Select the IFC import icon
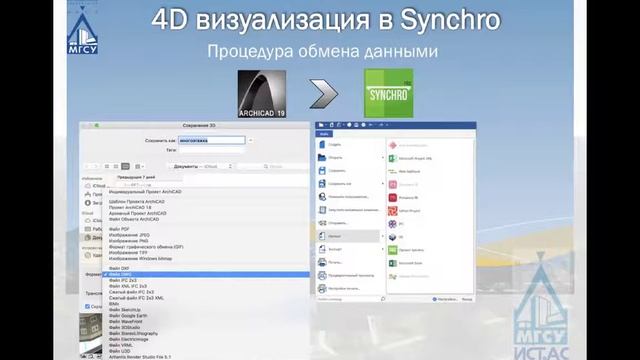Image resolution: width=640 pixels, height=360 pixels. (x=393, y=224)
